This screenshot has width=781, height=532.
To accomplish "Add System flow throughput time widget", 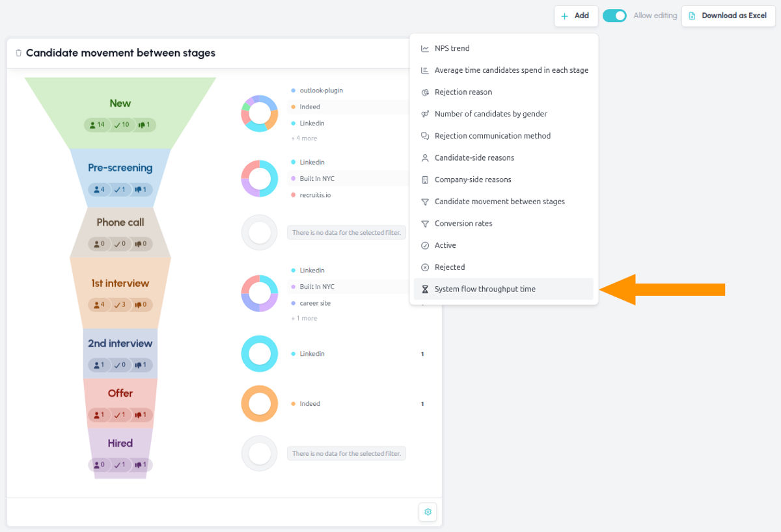I will click(504, 289).
